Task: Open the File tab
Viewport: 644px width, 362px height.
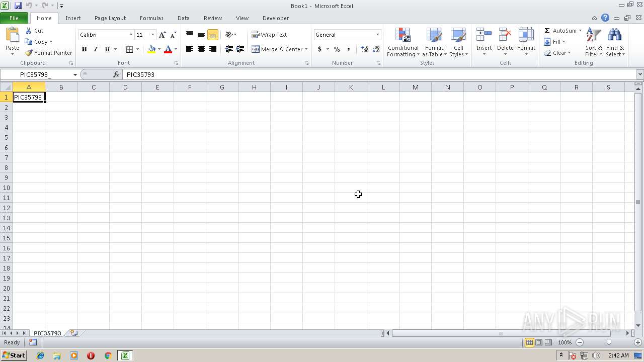Action: coord(14,18)
